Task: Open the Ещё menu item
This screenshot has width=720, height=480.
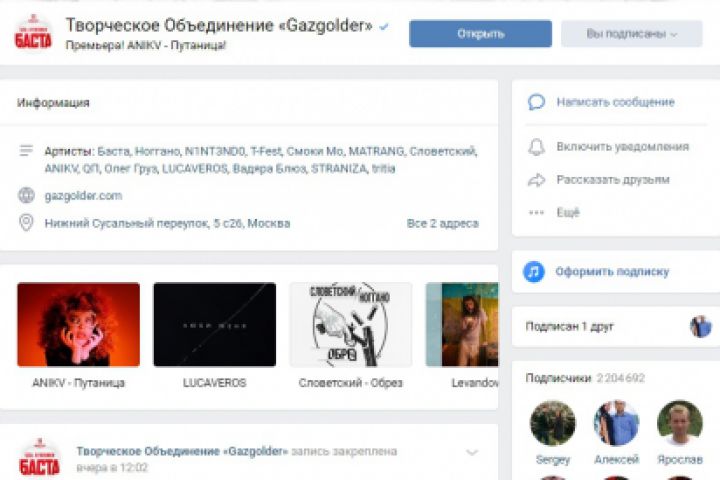Action: click(568, 213)
